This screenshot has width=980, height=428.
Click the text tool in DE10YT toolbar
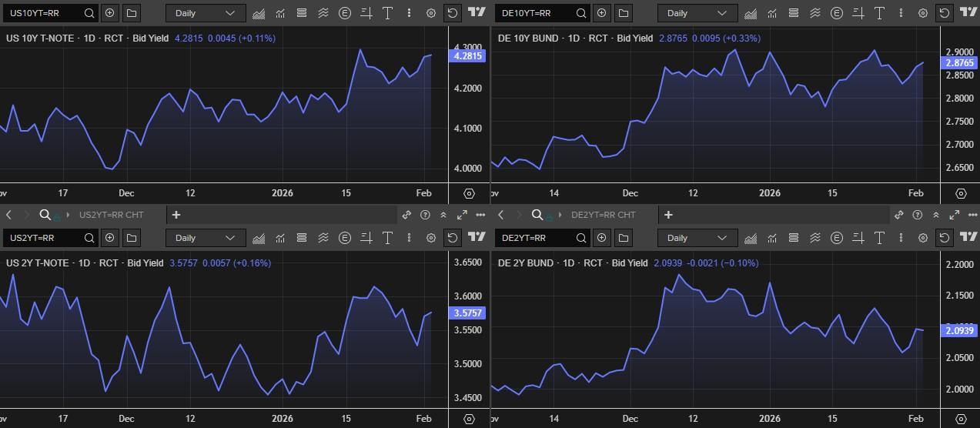[878, 13]
